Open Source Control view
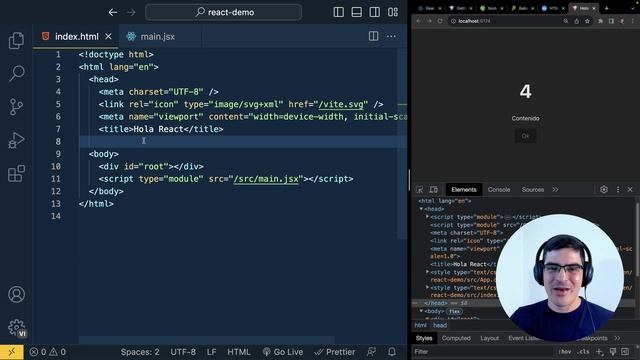640x360 pixels. click(x=16, y=107)
